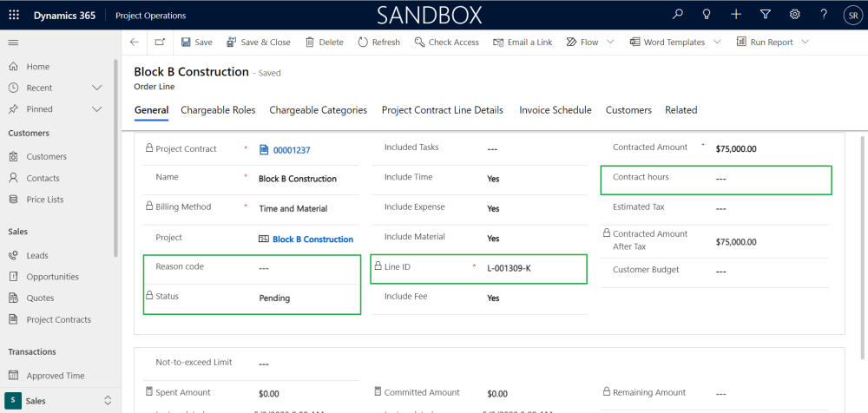Image resolution: width=868 pixels, height=413 pixels.
Task: Click the Customer Budget field
Action: click(714, 272)
